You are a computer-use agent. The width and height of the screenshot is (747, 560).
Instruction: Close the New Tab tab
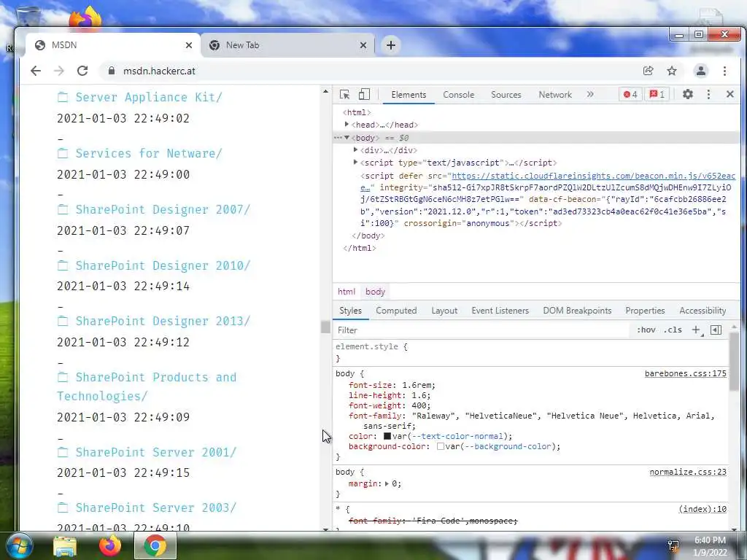pos(363,45)
